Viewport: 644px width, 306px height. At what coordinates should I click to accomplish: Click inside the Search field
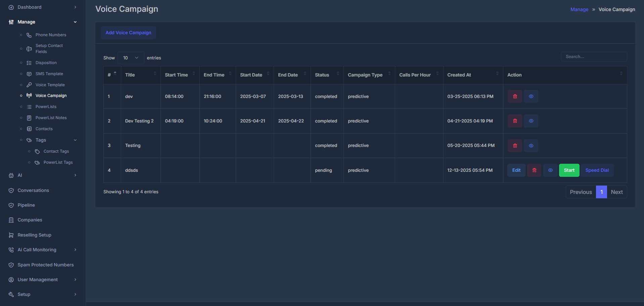click(594, 56)
